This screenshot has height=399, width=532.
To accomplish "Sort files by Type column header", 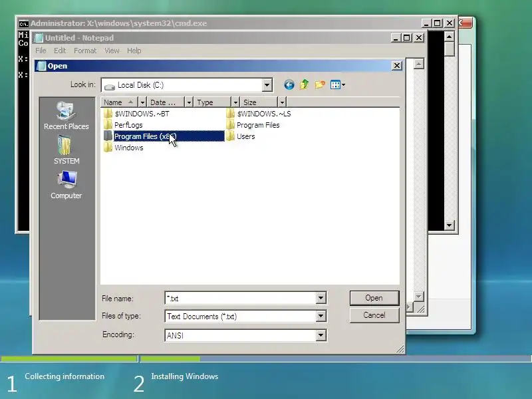I will (212, 102).
